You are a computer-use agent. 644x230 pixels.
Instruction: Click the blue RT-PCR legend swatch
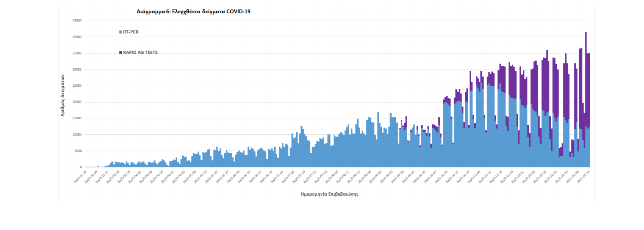point(120,32)
